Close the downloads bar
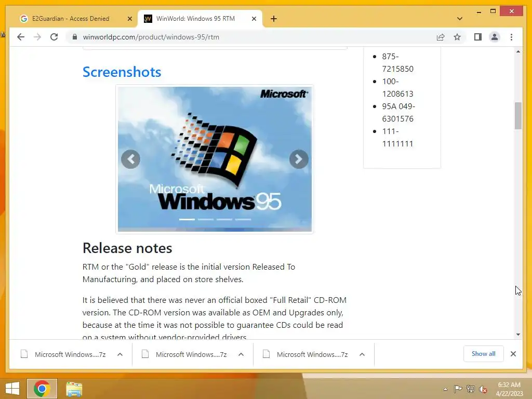532x399 pixels. click(513, 354)
